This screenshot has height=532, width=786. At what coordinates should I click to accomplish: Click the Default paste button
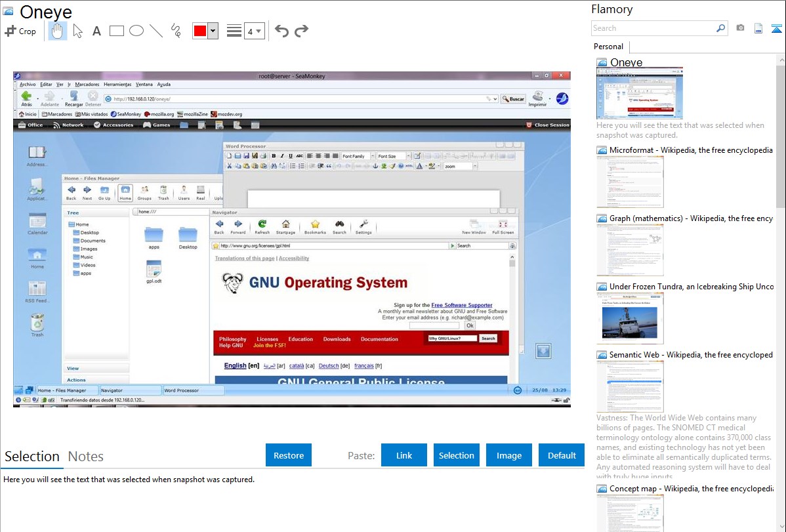[x=562, y=455]
